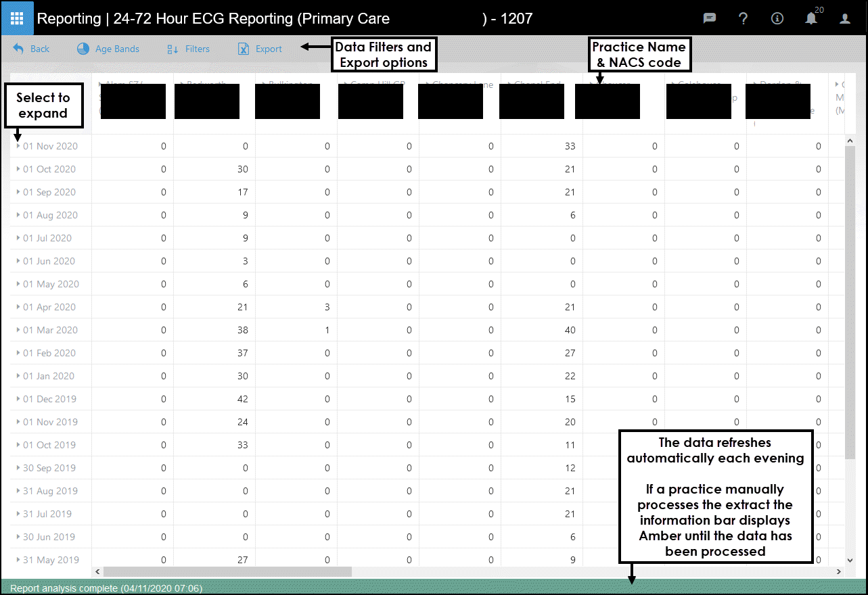Click the Report analysis complete status bar
Screen dimensions: 868x595
106,588
